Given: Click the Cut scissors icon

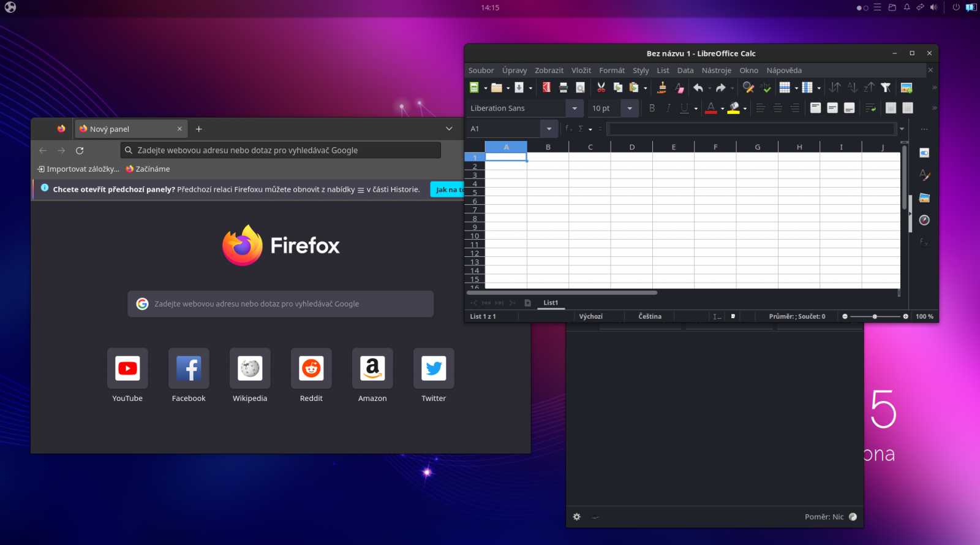Looking at the screenshot, I should tap(601, 88).
